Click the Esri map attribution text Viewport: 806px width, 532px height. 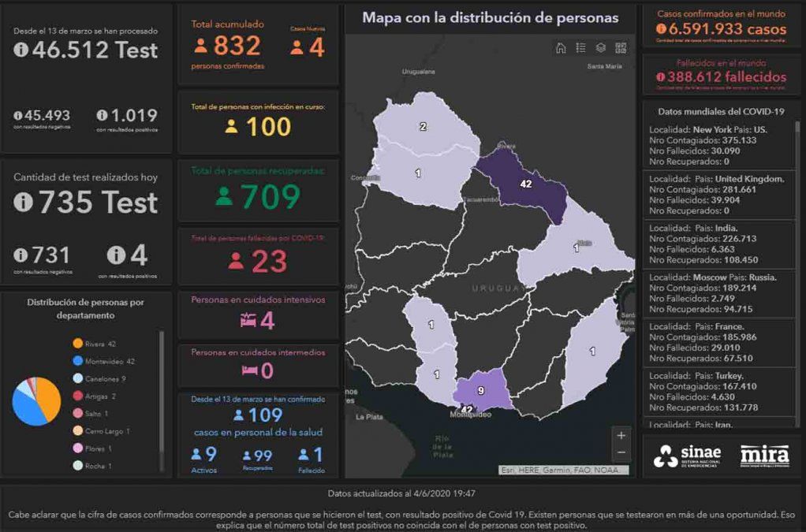click(x=564, y=471)
